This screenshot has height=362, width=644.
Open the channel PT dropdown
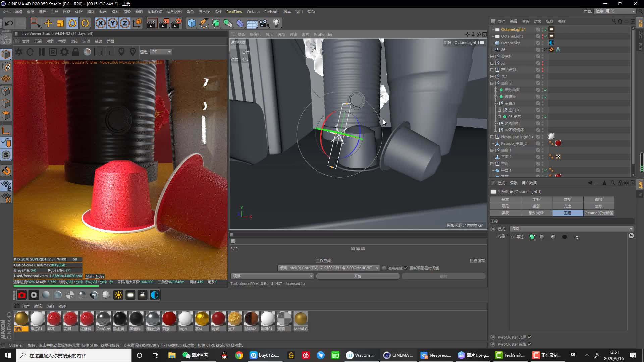tap(161, 52)
